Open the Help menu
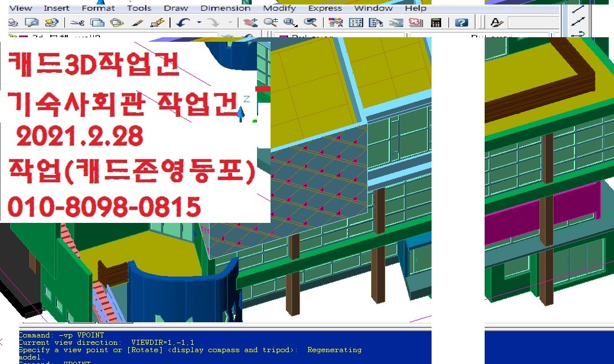614x364 pixels. pos(416,8)
